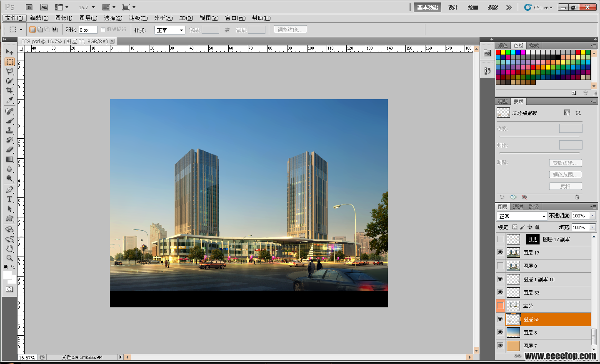Screen dimensions: 600x364
Task: Toggle visibility of layer 辈分
Action: tap(500, 306)
